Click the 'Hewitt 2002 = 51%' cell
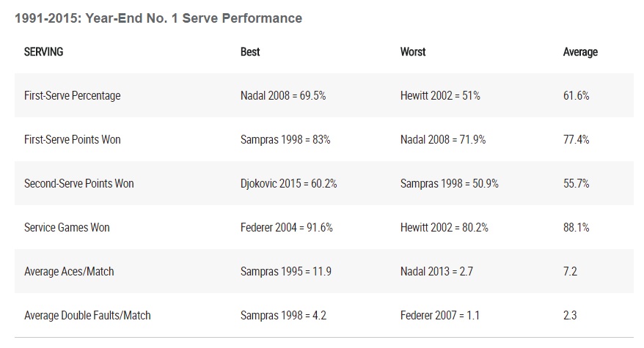 (x=440, y=96)
